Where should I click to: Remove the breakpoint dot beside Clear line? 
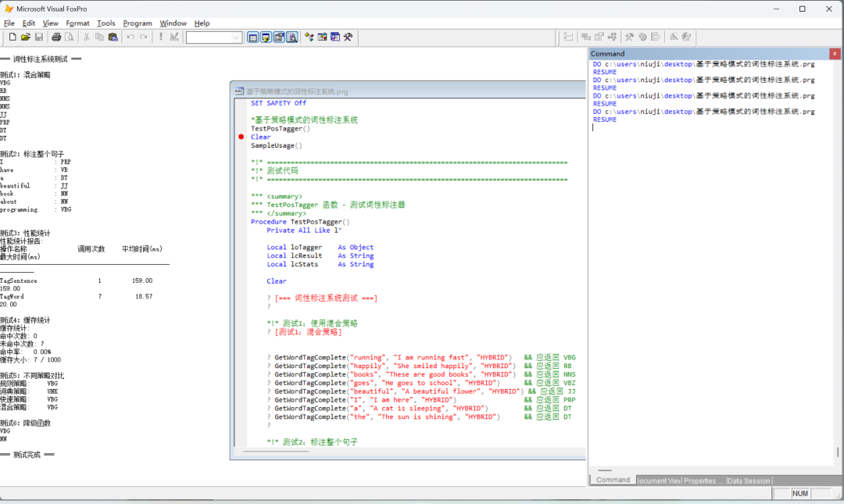pos(241,137)
